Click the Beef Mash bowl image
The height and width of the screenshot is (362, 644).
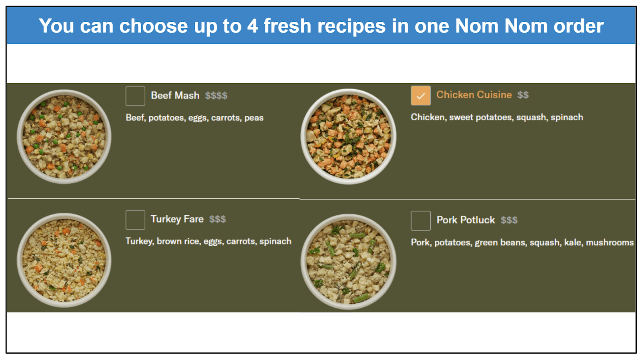(64, 137)
